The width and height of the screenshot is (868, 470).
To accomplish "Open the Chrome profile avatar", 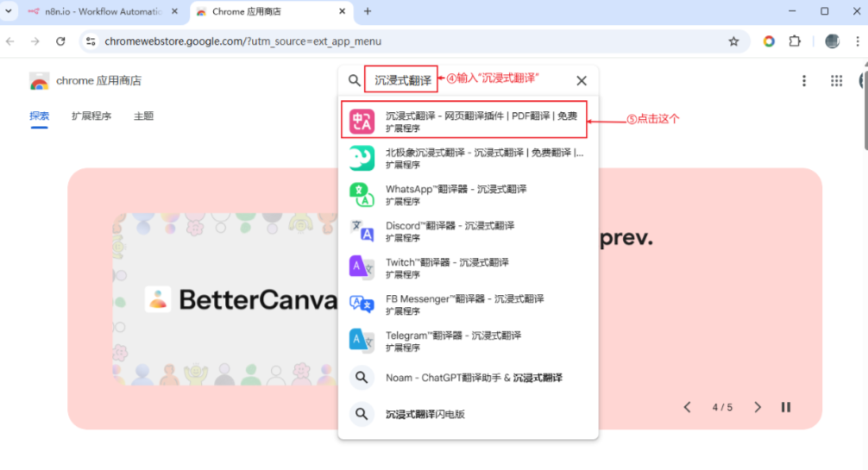I will (x=832, y=41).
